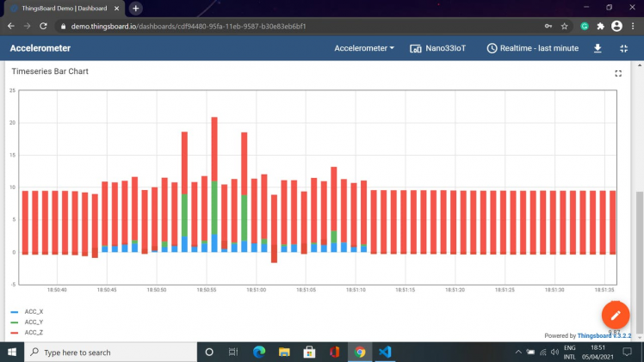Click the orange edit dashboard pencil button

tap(616, 316)
